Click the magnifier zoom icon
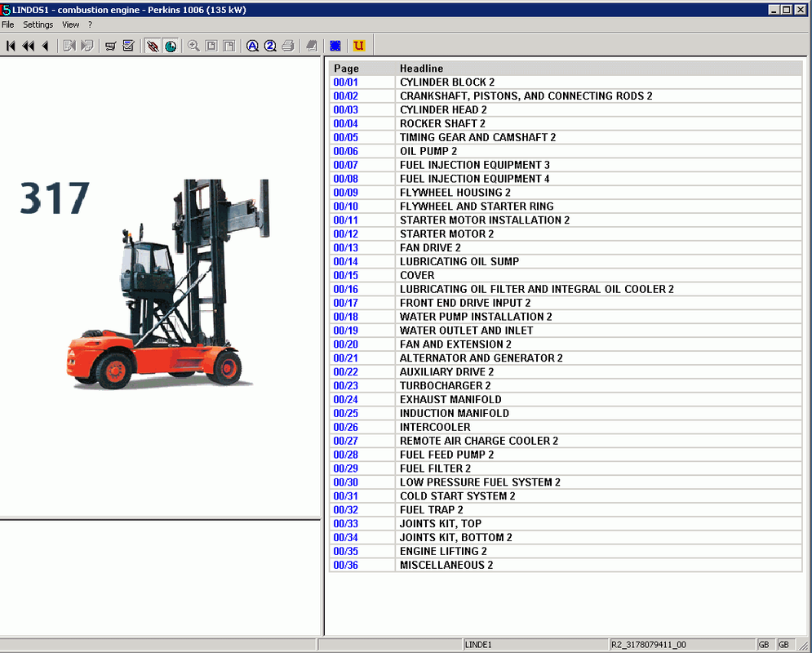The height and width of the screenshot is (653, 812). point(193,46)
